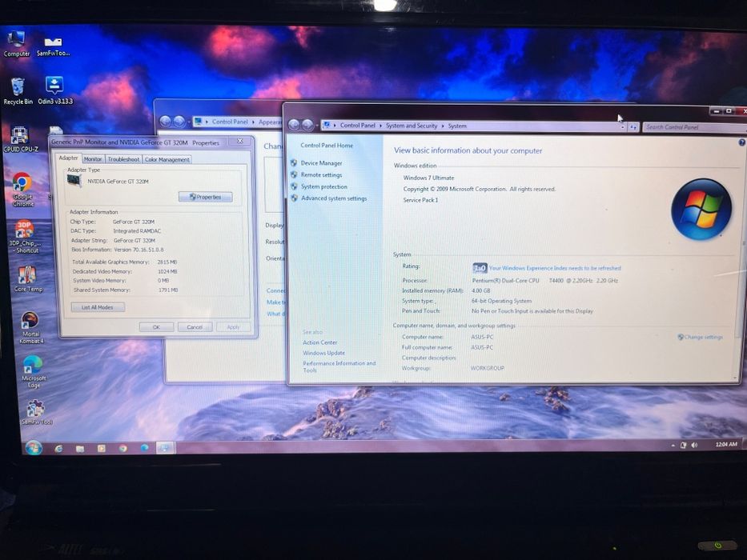
Task: Open the System window help question mark
Action: pyautogui.click(x=741, y=142)
